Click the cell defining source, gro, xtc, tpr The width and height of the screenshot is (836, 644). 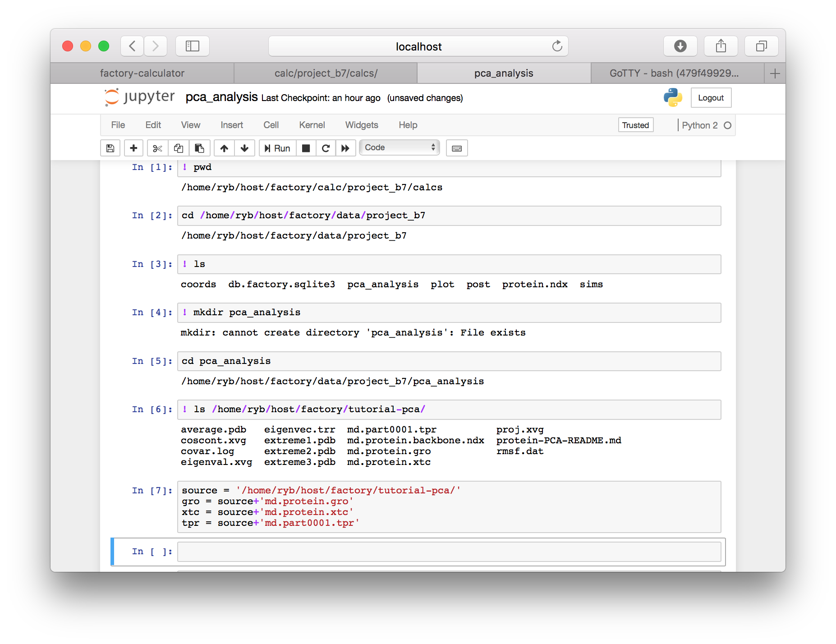449,507
